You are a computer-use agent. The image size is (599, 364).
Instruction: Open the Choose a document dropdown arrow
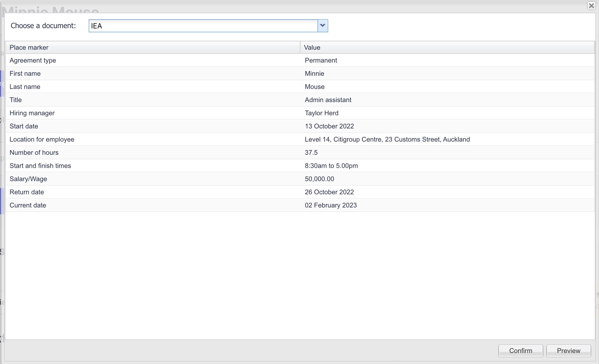[x=323, y=26]
